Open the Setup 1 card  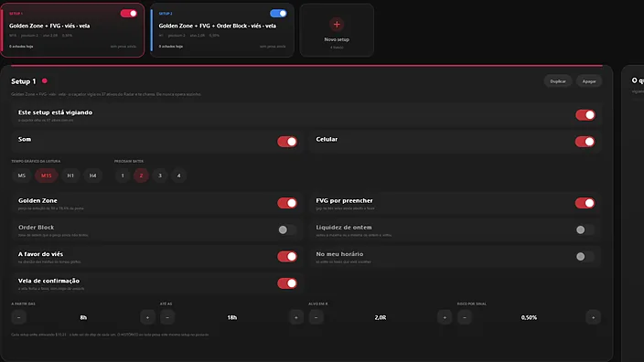tap(72, 30)
